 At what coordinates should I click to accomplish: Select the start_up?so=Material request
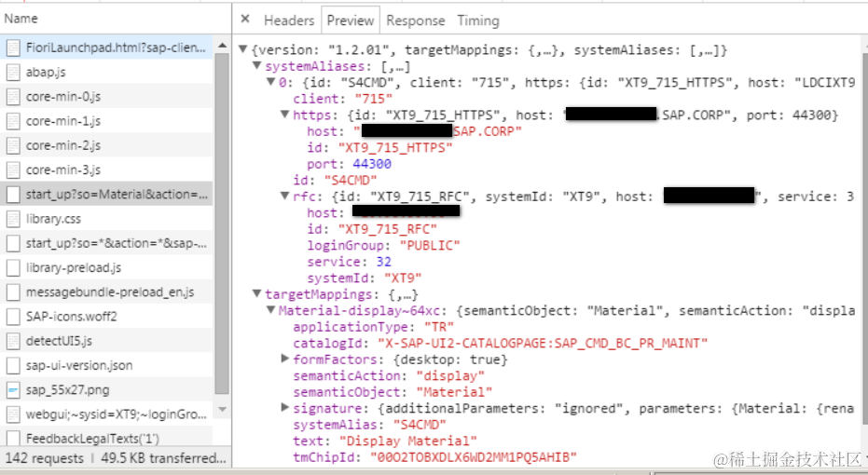tap(106, 194)
